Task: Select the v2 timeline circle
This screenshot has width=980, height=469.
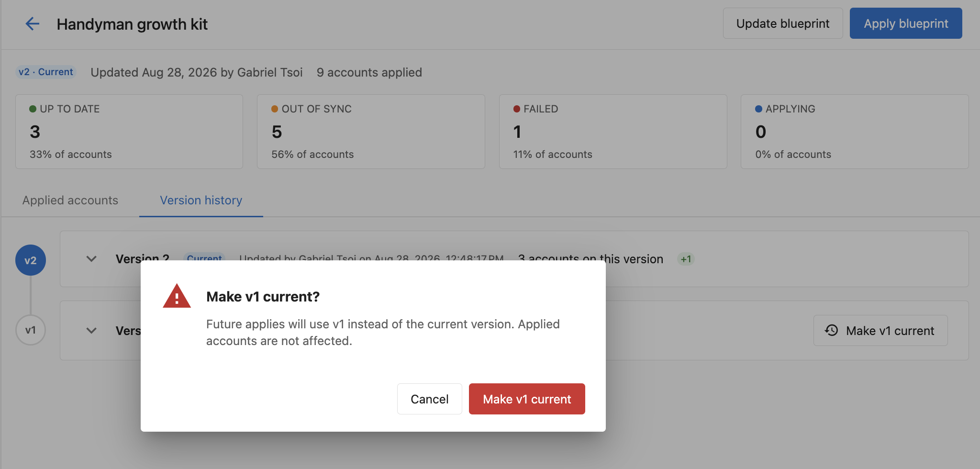Action: click(x=31, y=260)
